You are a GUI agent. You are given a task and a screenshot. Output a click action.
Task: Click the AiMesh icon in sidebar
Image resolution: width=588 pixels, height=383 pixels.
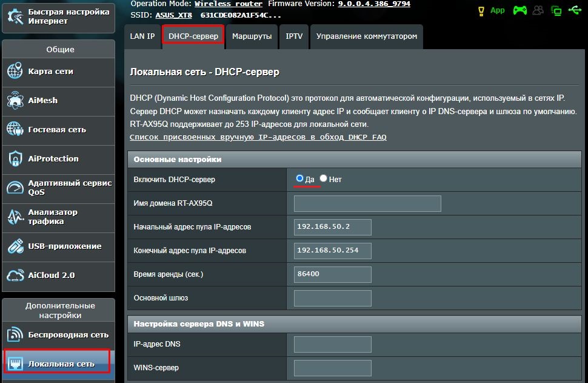[15, 100]
